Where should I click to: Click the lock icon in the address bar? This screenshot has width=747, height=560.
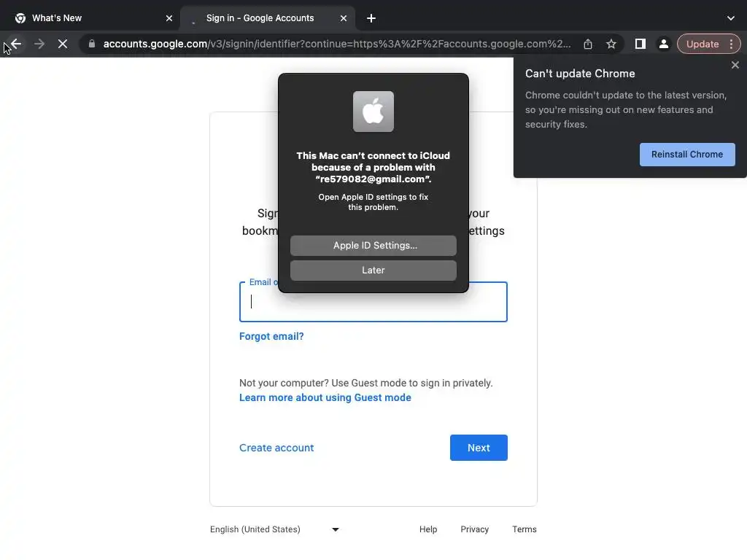pos(92,44)
